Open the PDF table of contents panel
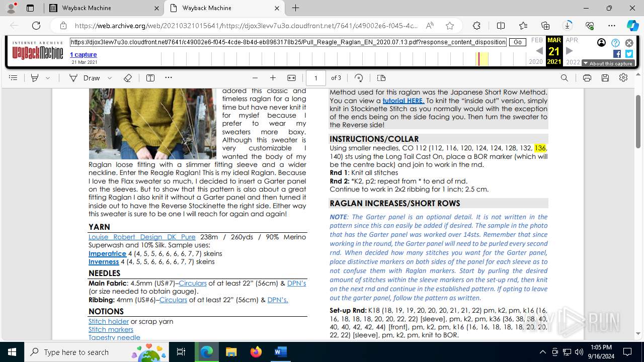The width and height of the screenshot is (644, 362). coord(13,78)
